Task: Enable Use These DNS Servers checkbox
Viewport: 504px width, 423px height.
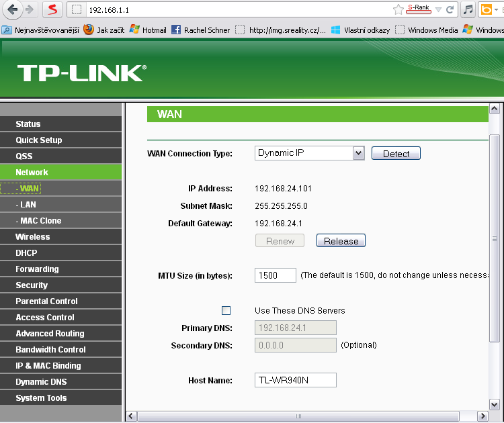Action: coord(226,310)
